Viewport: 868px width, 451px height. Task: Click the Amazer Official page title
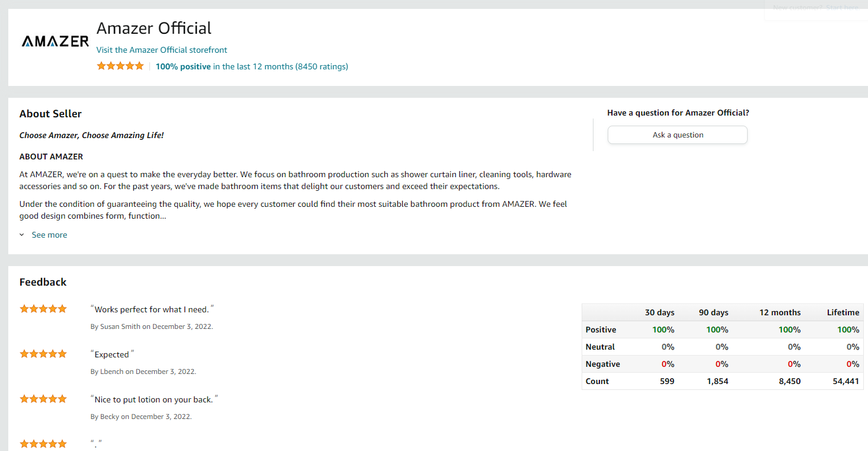154,28
